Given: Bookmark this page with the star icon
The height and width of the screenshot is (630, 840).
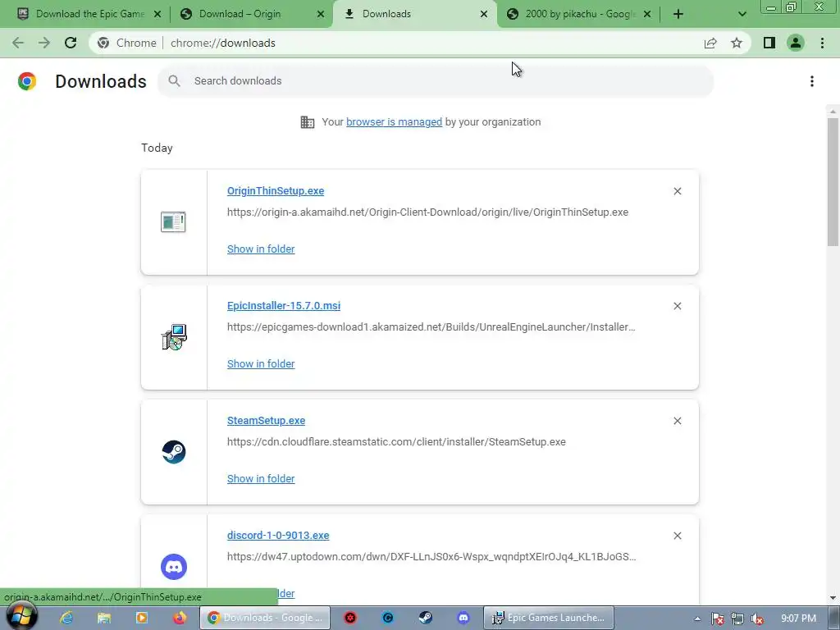Looking at the screenshot, I should coord(737,43).
